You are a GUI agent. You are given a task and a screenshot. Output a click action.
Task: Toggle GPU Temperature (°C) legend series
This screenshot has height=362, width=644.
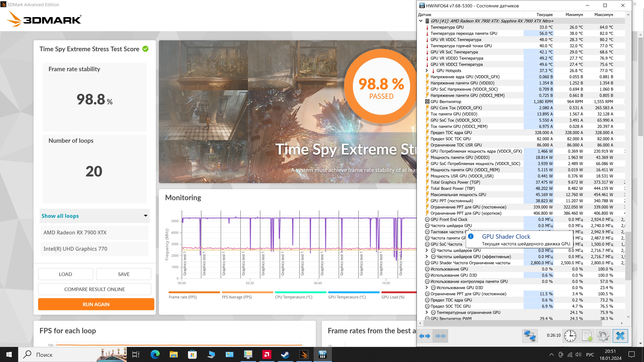point(347,297)
